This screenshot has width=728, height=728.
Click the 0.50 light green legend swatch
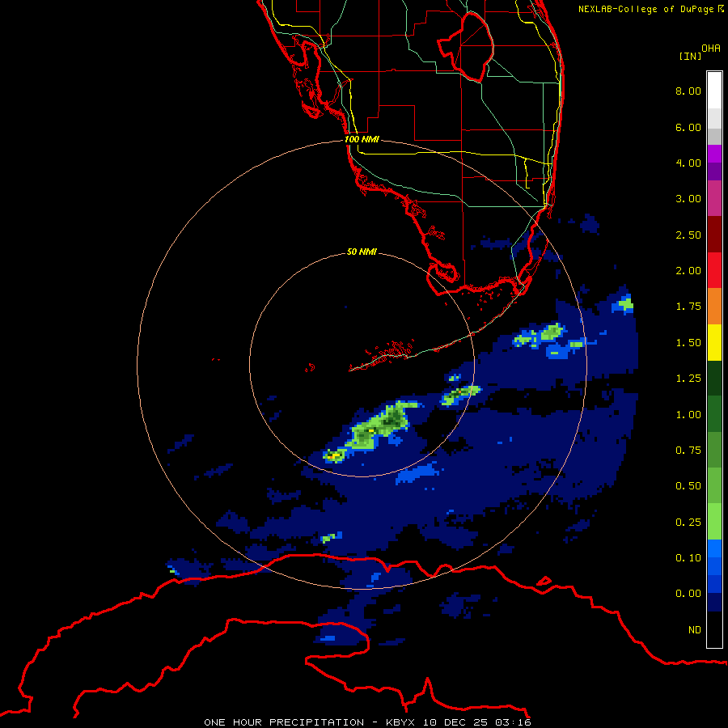point(714,485)
